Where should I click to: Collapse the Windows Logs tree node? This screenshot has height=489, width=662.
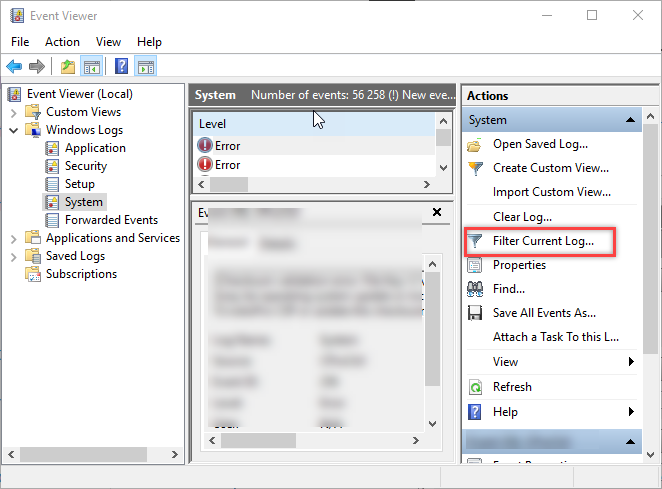pyautogui.click(x=13, y=130)
